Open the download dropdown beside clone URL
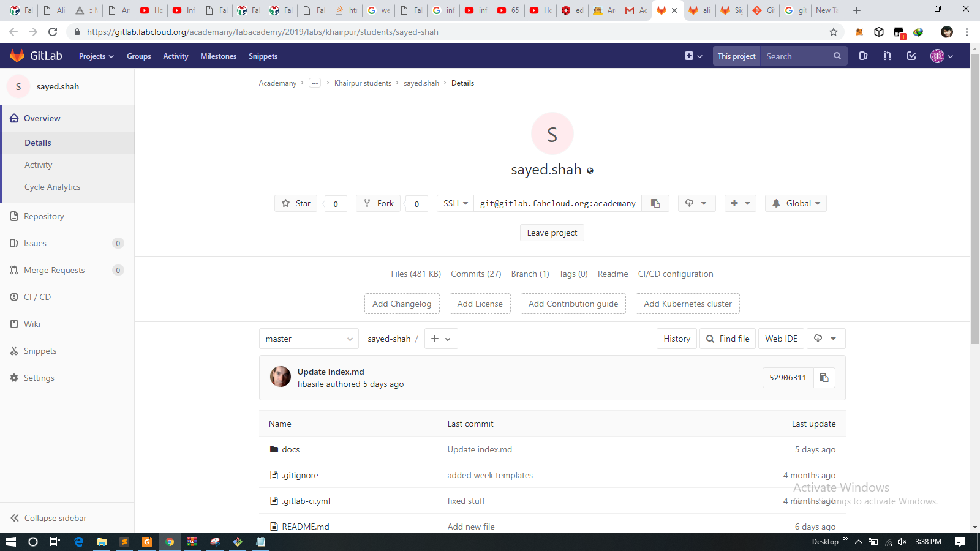 click(696, 203)
